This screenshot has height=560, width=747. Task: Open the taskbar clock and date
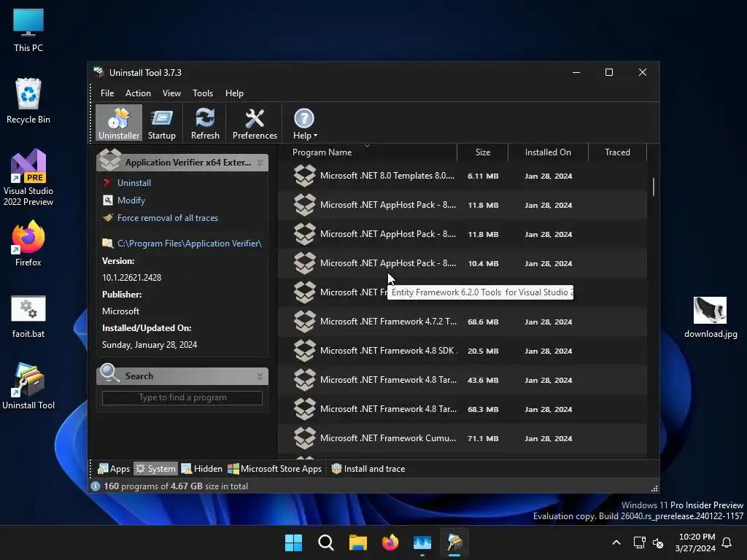point(695,542)
